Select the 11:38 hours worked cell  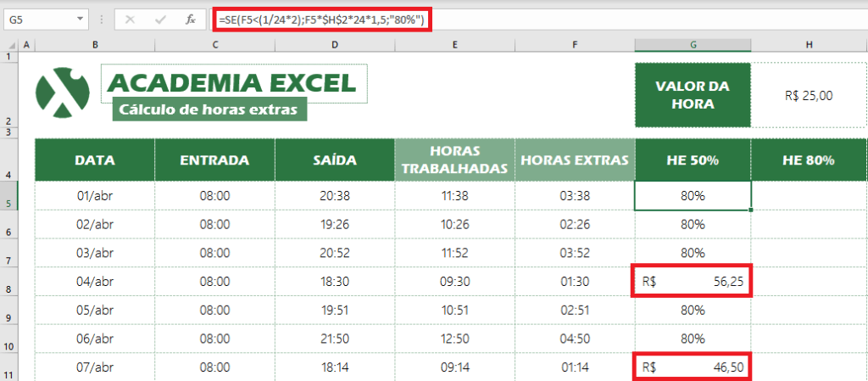click(454, 195)
